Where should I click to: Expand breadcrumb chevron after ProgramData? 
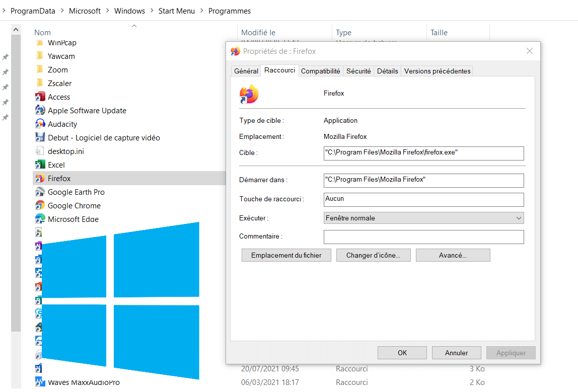click(x=62, y=11)
